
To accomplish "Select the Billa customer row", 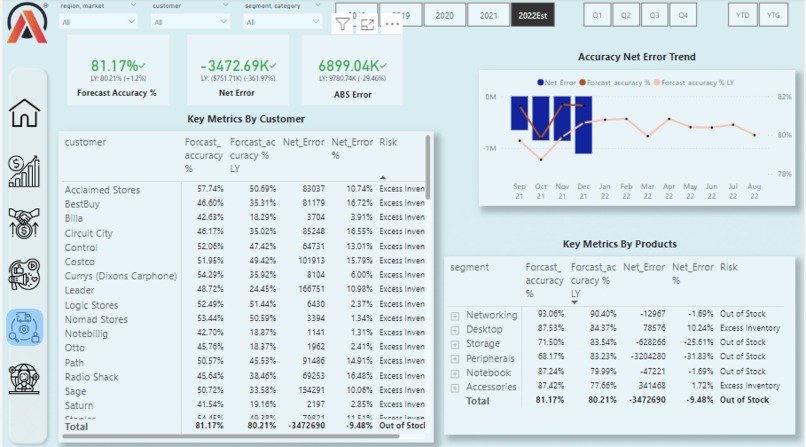I will point(244,218).
